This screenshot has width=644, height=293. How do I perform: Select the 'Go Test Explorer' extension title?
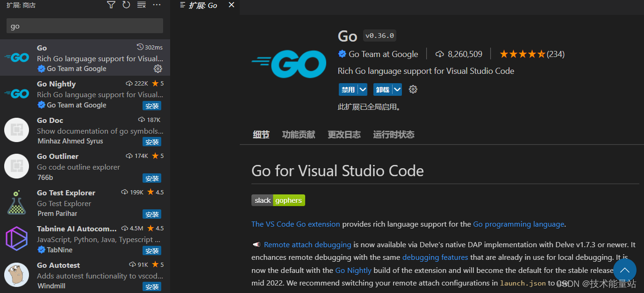pyautogui.click(x=66, y=193)
